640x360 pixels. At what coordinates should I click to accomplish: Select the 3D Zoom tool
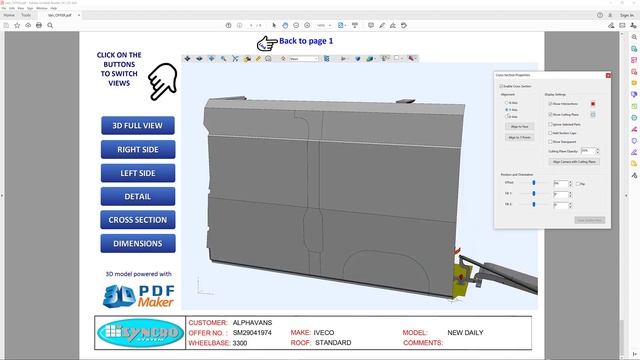223,59
